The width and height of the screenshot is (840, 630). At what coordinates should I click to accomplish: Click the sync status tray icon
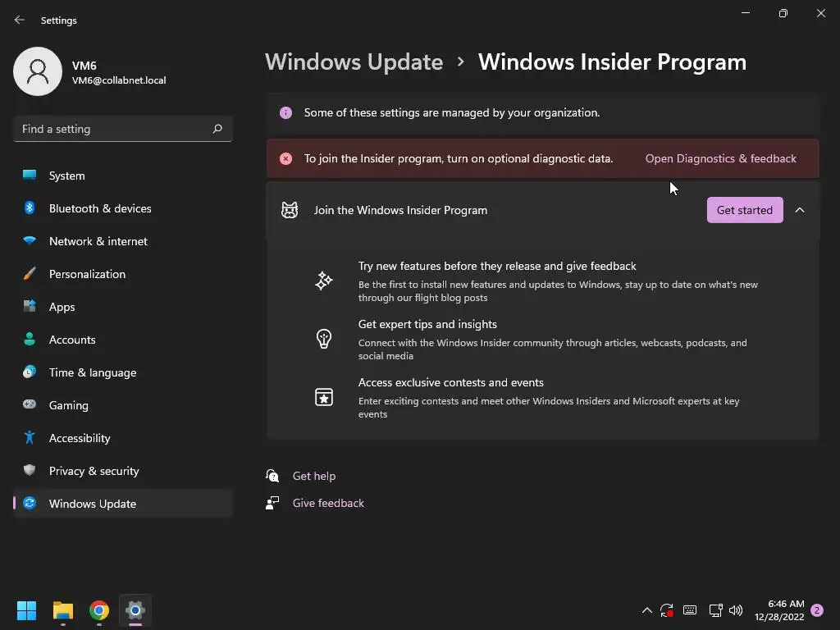pyautogui.click(x=667, y=610)
